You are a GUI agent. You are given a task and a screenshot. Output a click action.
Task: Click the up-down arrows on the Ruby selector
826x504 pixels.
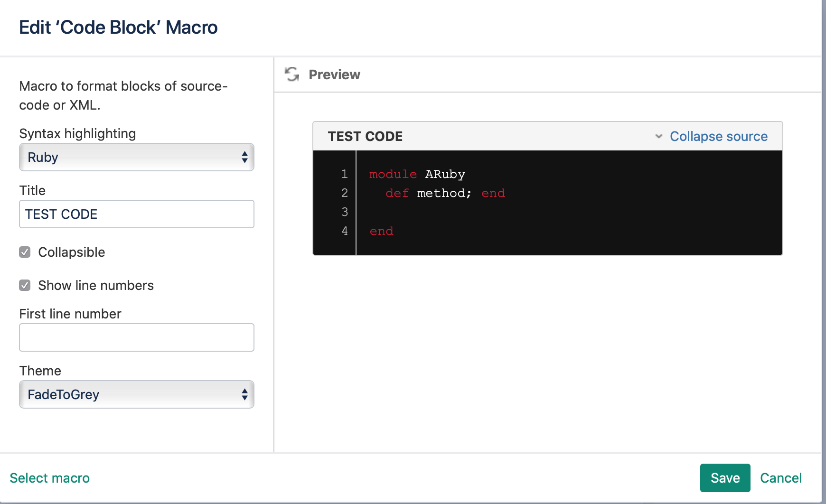244,157
